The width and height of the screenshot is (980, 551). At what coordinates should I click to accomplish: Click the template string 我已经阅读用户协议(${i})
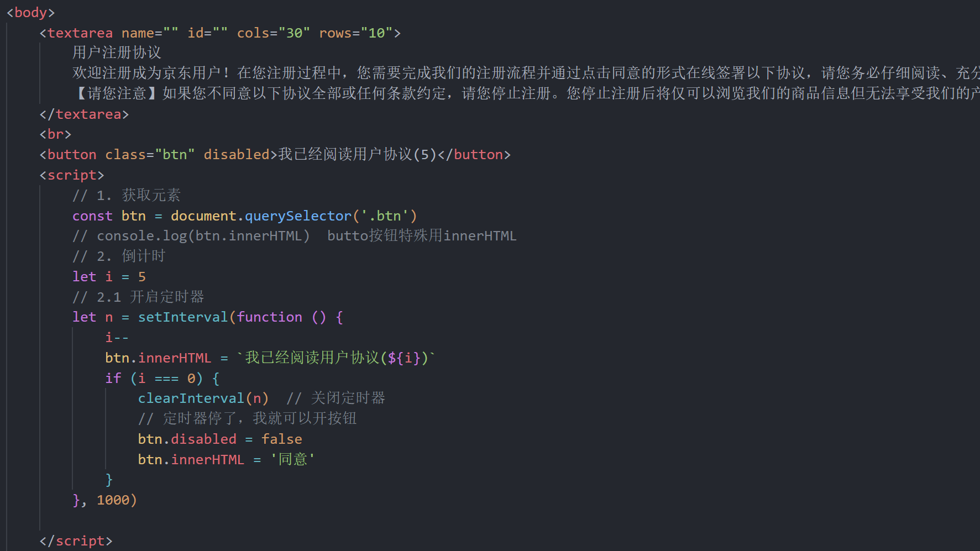(336, 358)
